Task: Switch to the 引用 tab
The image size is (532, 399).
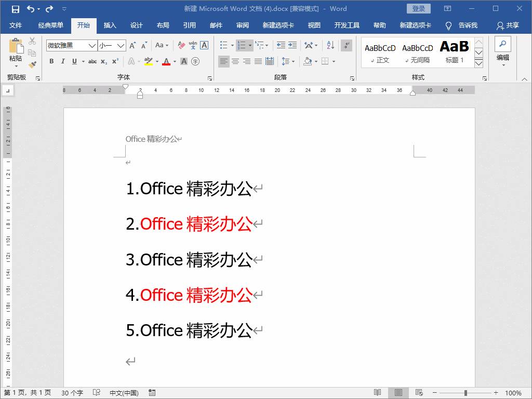Action: (189, 25)
